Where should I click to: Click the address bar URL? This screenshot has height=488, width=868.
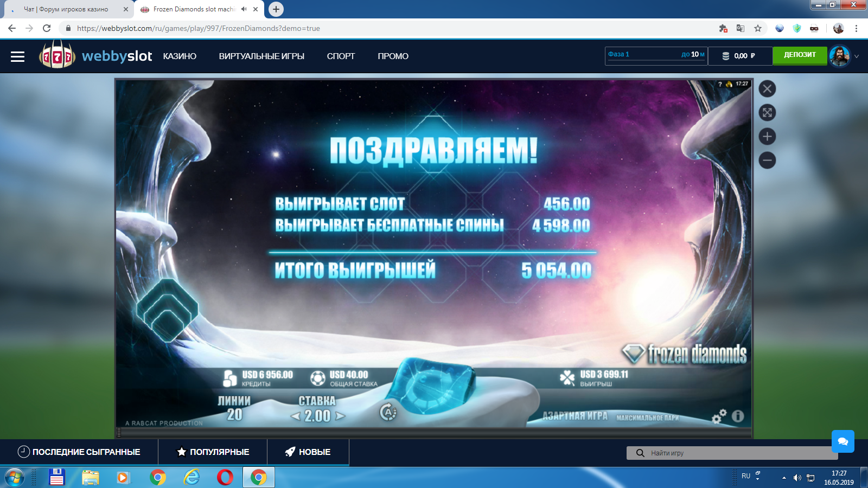pyautogui.click(x=199, y=28)
